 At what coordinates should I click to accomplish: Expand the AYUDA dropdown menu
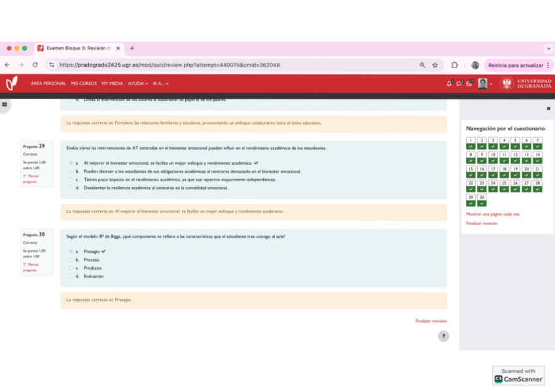pos(137,83)
